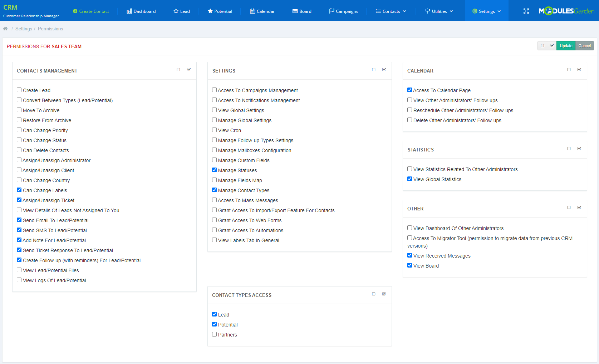This screenshot has height=364, width=599.
Task: Check all permissions in Settings panel header
Action: click(384, 69)
